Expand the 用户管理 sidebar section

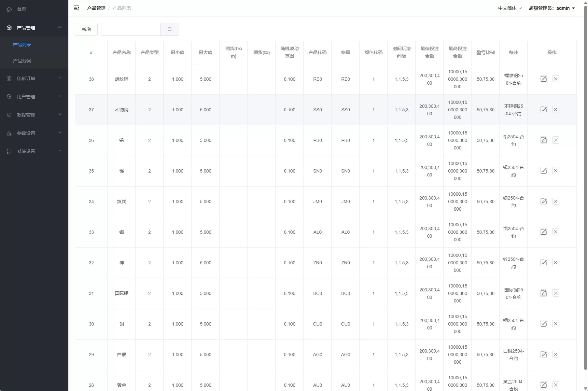click(x=34, y=97)
